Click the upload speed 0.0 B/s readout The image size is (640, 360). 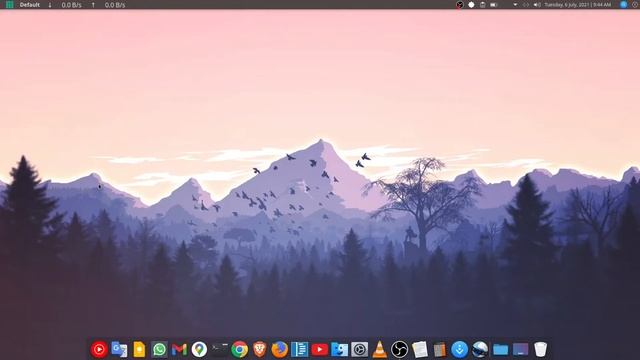click(x=115, y=5)
